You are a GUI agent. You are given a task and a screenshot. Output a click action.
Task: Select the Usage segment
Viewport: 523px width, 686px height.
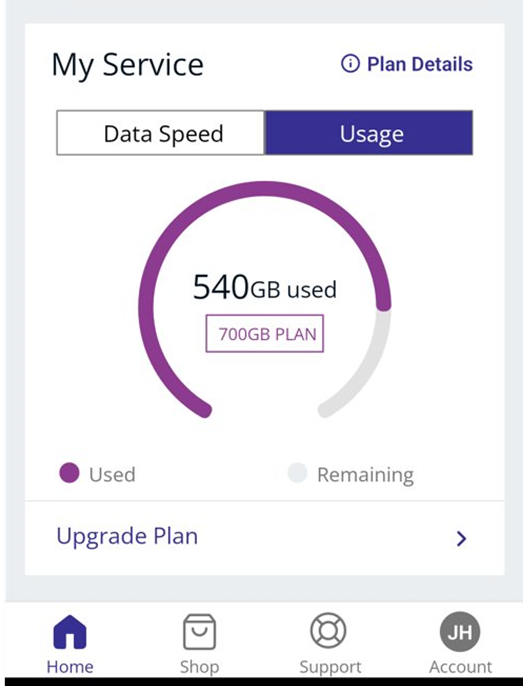point(369,133)
